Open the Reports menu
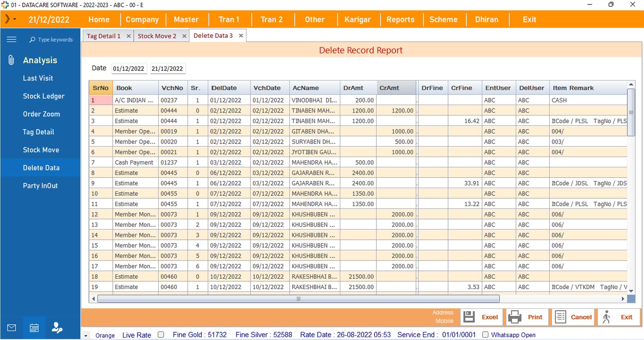The image size is (644, 340). [x=400, y=19]
